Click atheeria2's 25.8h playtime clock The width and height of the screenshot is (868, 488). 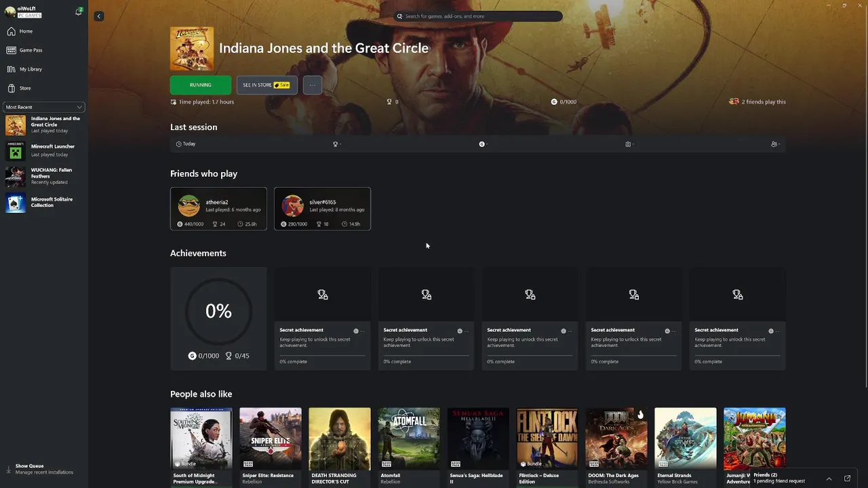[x=247, y=224]
